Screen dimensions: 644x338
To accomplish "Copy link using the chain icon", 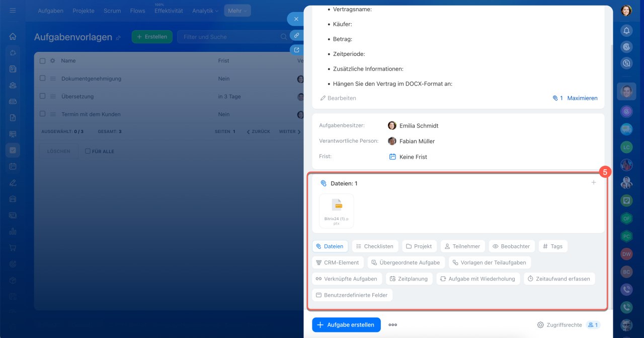I will (297, 35).
